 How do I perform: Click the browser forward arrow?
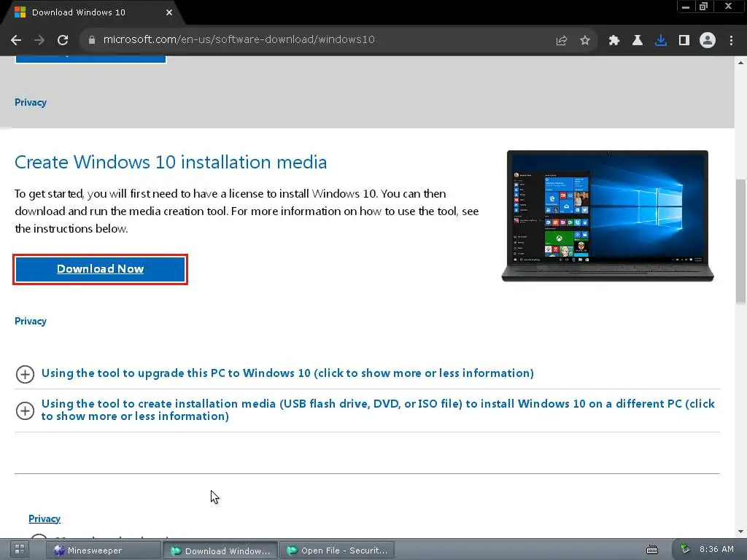pos(39,41)
